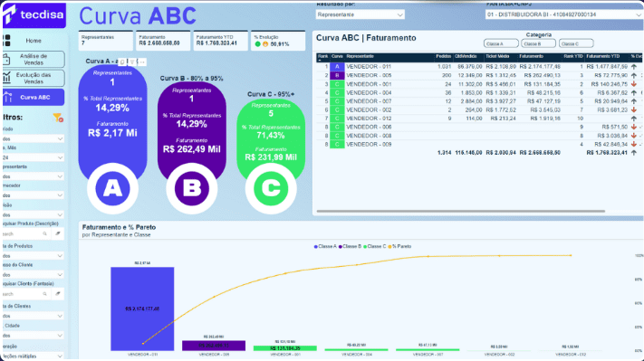Screen dimensions: 644x361
Task: Click the C curve badge for VENDEDOR - 001
Action: coord(337,84)
